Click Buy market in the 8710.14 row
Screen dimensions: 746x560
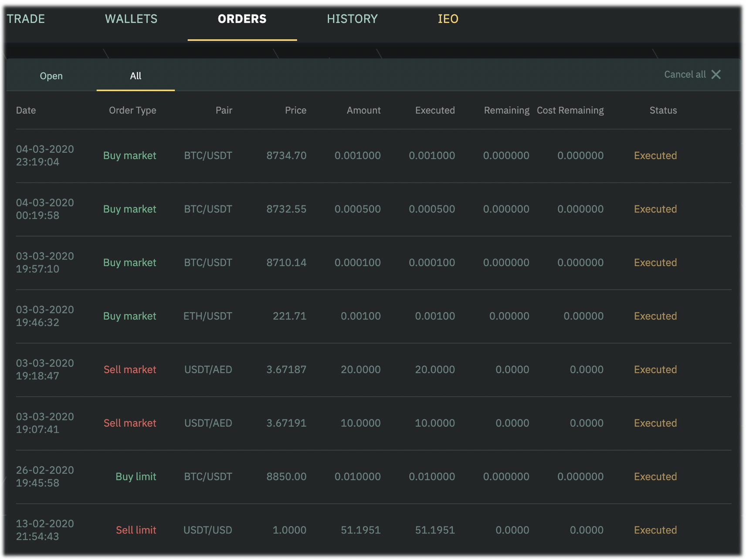[129, 263]
